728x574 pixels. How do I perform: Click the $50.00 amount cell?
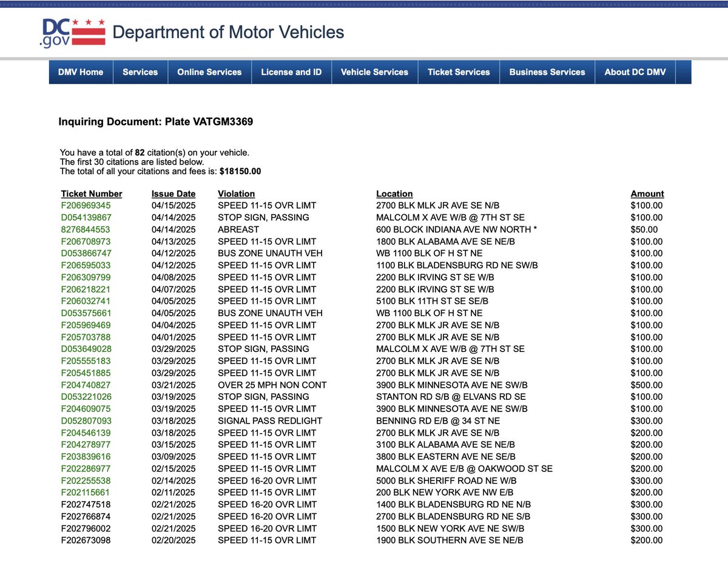tap(644, 229)
